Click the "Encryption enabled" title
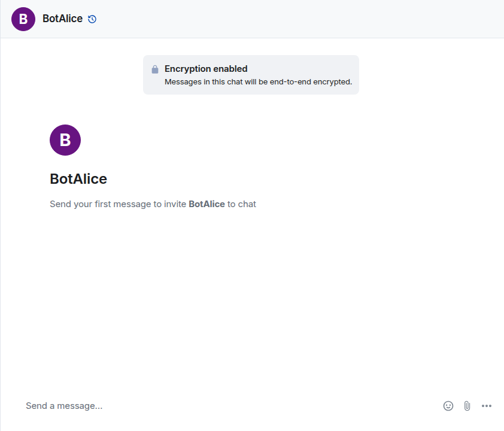The image size is (504, 431). tap(206, 69)
